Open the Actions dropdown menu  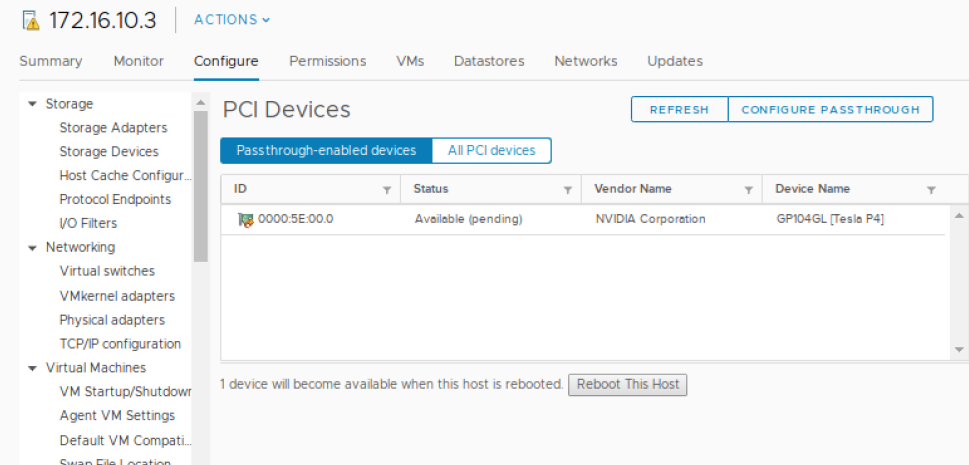pyautogui.click(x=232, y=20)
